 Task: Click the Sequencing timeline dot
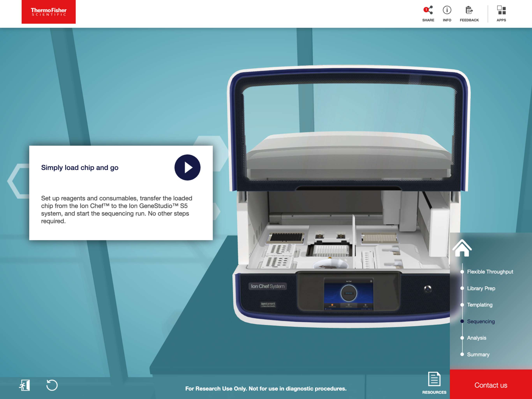(462, 321)
